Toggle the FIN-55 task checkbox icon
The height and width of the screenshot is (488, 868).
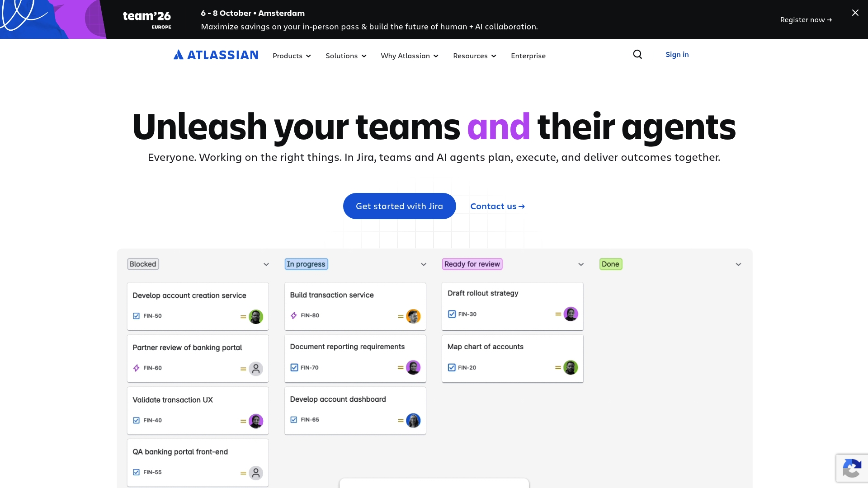coord(136,472)
